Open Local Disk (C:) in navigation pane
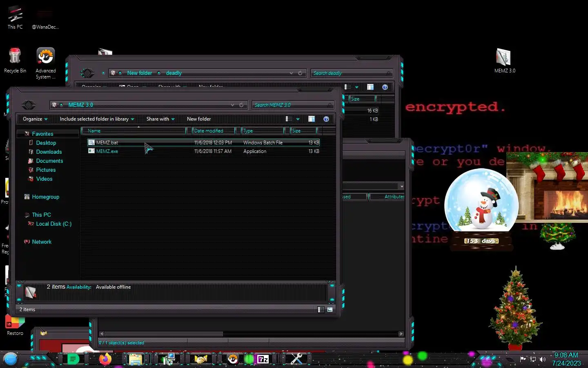 click(x=53, y=224)
